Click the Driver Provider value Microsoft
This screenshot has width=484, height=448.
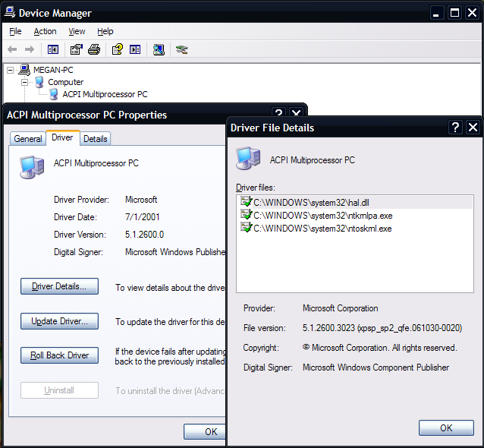[141, 200]
